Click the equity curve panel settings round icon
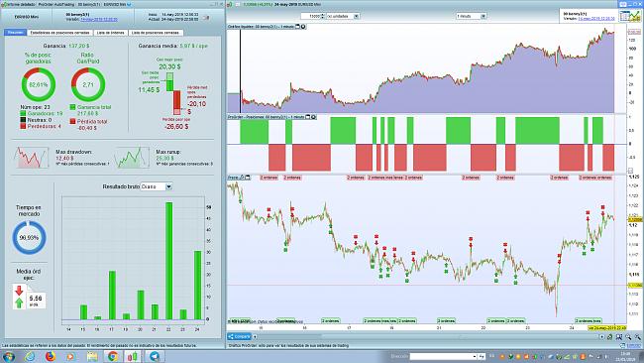Image resolution: width=644 pixels, height=363 pixels. click(303, 27)
